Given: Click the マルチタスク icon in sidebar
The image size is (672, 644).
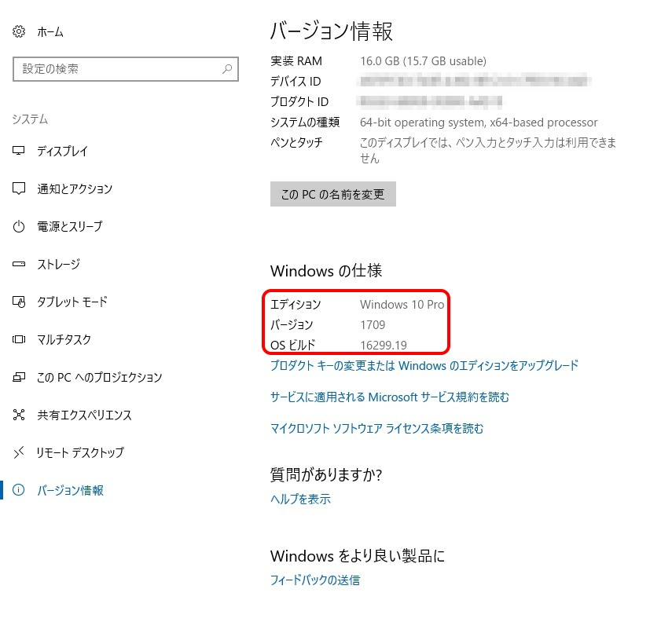Looking at the screenshot, I should pos(19,340).
